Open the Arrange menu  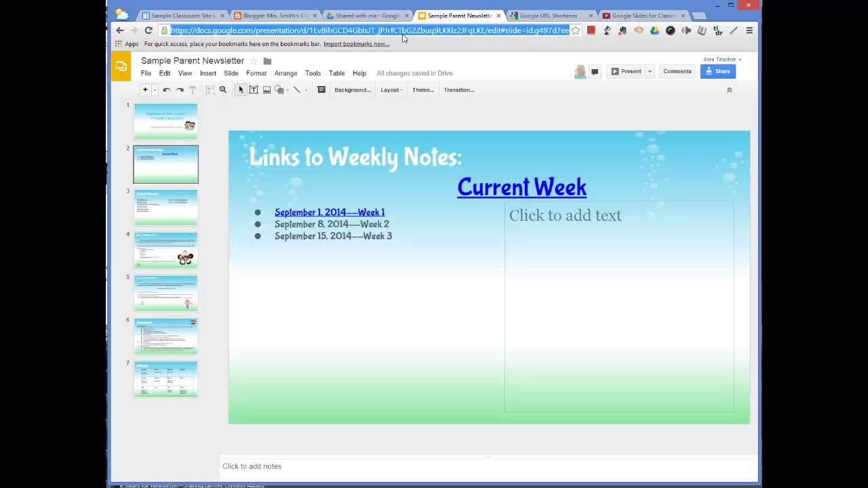pos(285,73)
